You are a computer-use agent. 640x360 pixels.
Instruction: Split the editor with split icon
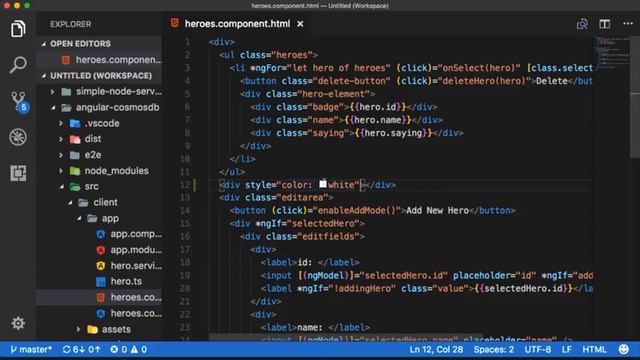coord(605,24)
